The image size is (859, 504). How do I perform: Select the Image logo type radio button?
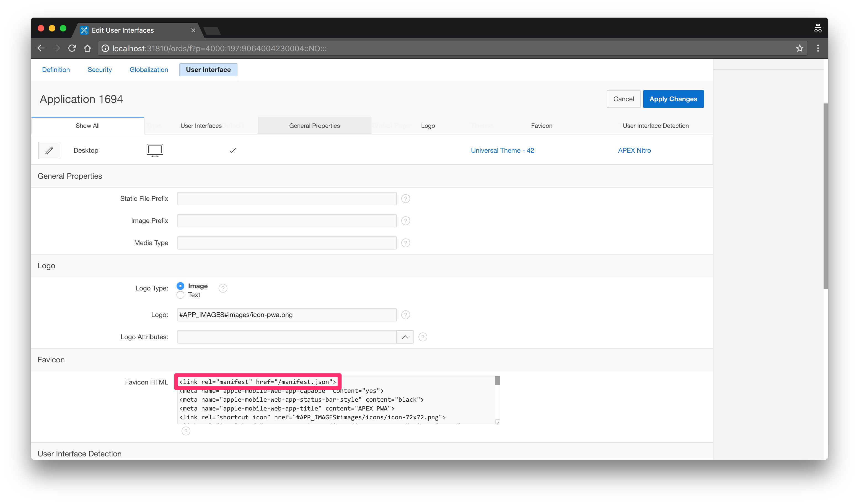coord(180,286)
